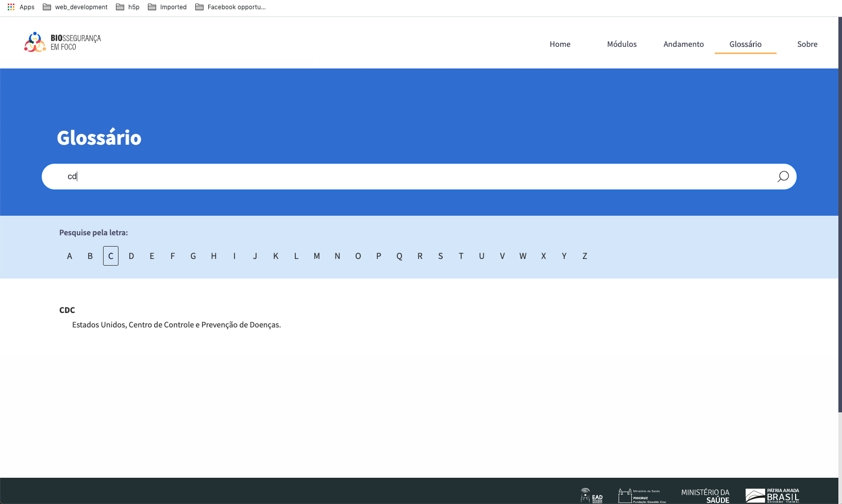Click the Fiocruz logo in footer
Image resolution: width=842 pixels, height=504 pixels.
click(642, 495)
